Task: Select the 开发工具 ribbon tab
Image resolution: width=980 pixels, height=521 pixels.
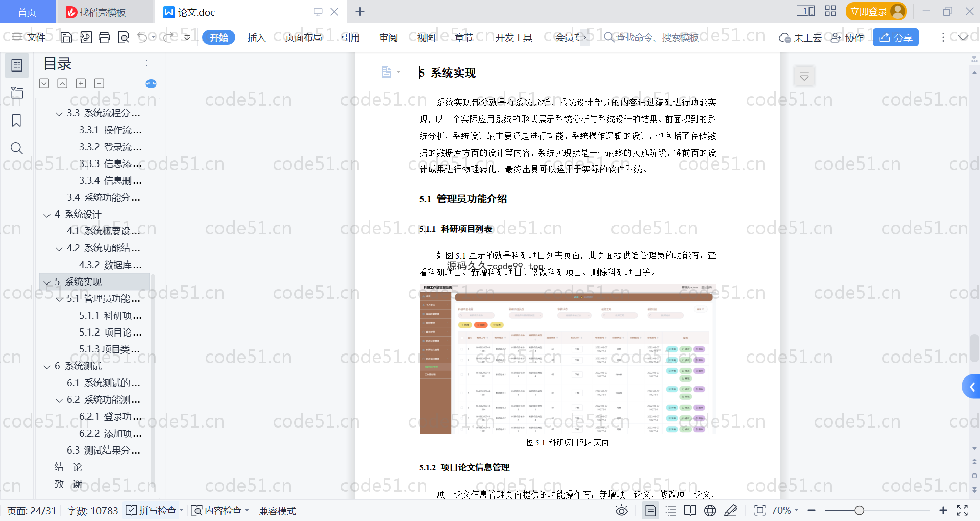Action: pos(514,37)
